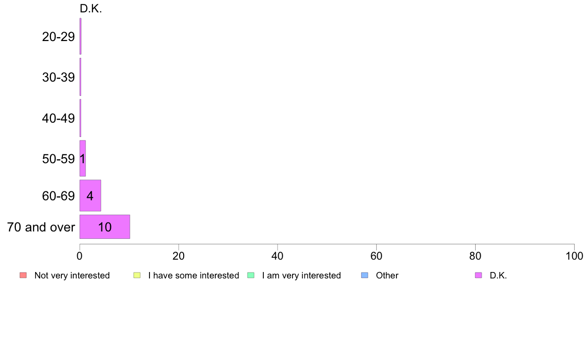Click the I have some interested label
Screen dimensions: 588x364
coord(194,275)
